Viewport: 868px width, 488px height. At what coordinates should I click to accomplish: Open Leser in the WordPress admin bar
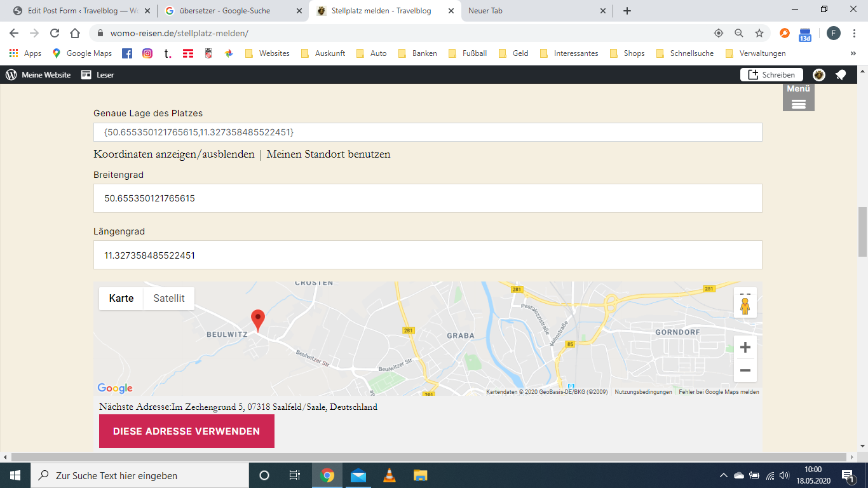(98, 75)
